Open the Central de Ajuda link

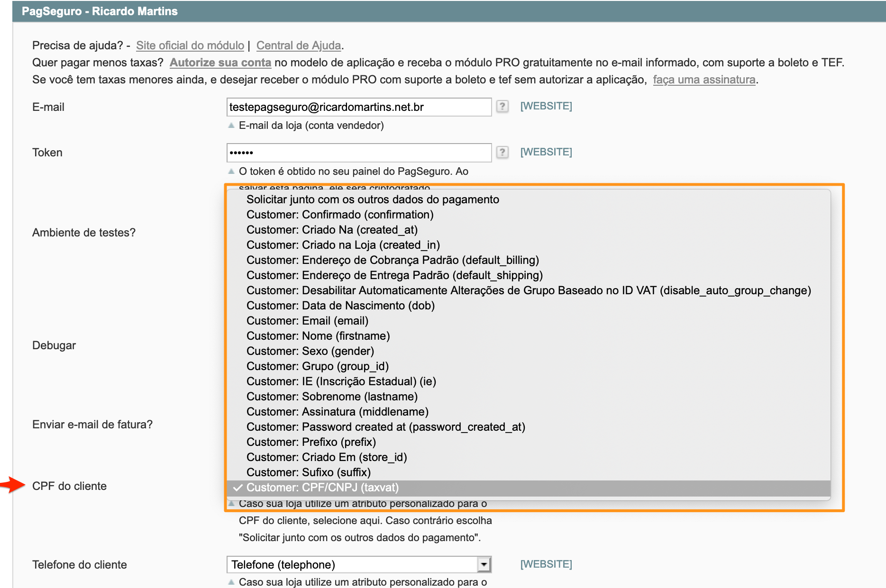point(299,45)
